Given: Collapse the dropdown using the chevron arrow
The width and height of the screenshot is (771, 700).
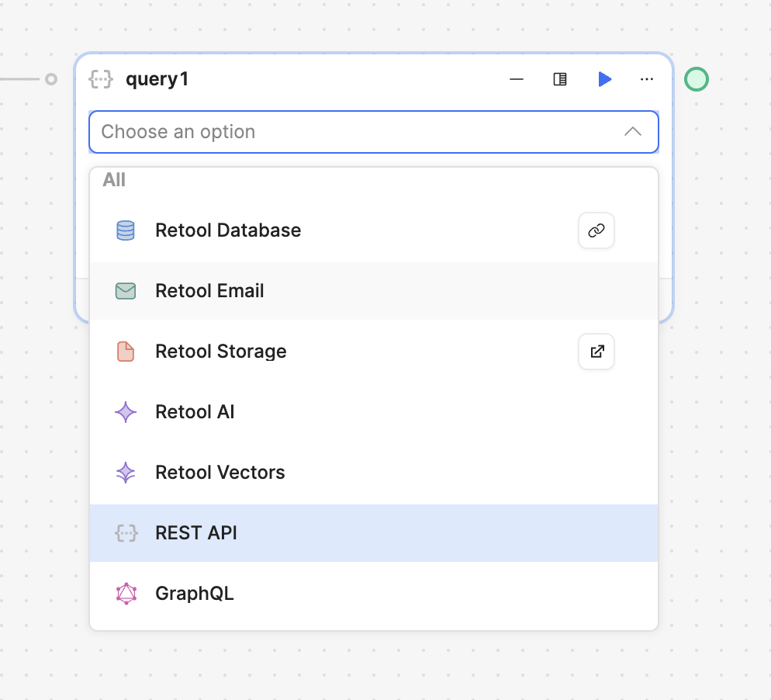Looking at the screenshot, I should pyautogui.click(x=633, y=131).
